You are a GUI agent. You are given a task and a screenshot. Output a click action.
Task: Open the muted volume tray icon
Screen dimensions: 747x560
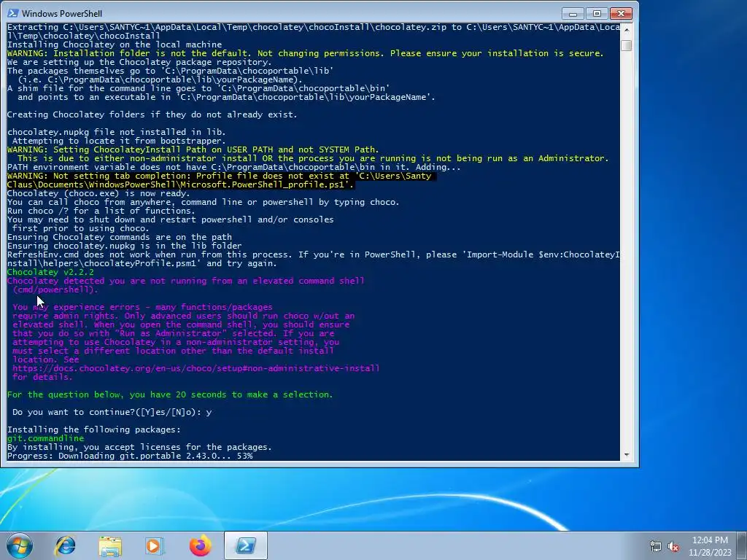click(673, 546)
